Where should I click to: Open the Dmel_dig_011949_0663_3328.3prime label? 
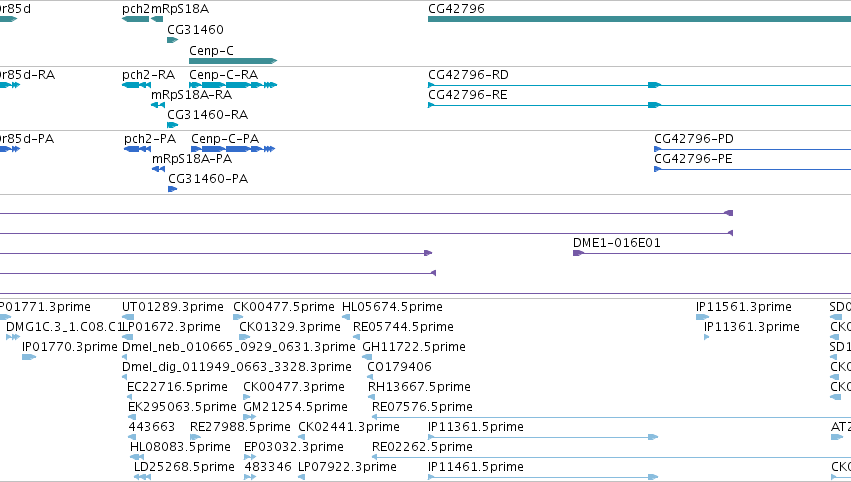(x=237, y=367)
